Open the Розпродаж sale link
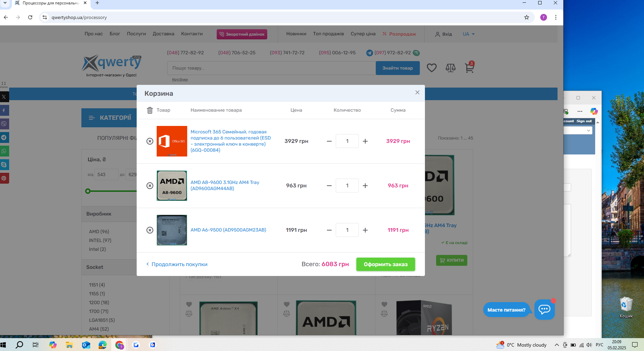Screen dimensions: 644x351 tap(399, 34)
